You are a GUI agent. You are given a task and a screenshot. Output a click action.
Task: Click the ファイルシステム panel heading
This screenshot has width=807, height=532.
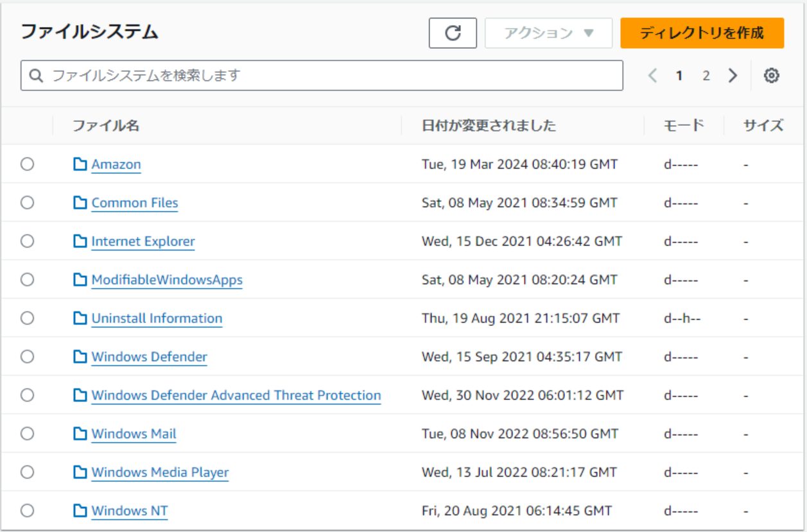(89, 32)
